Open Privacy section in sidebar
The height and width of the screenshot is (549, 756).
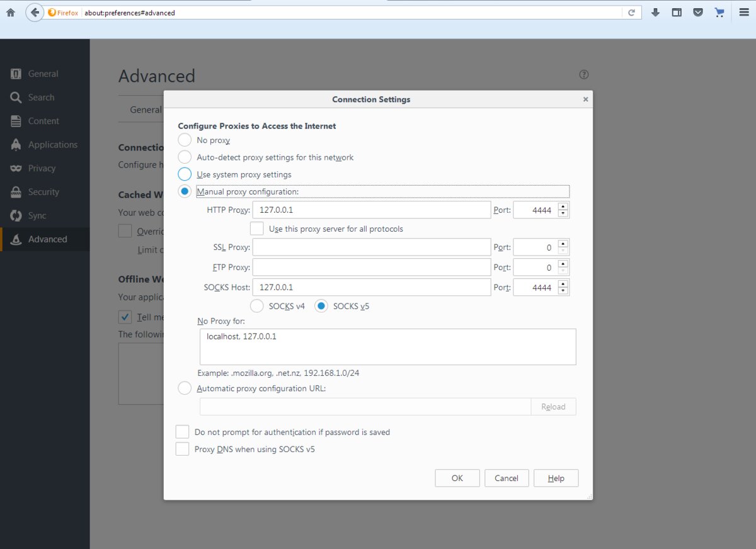[42, 168]
